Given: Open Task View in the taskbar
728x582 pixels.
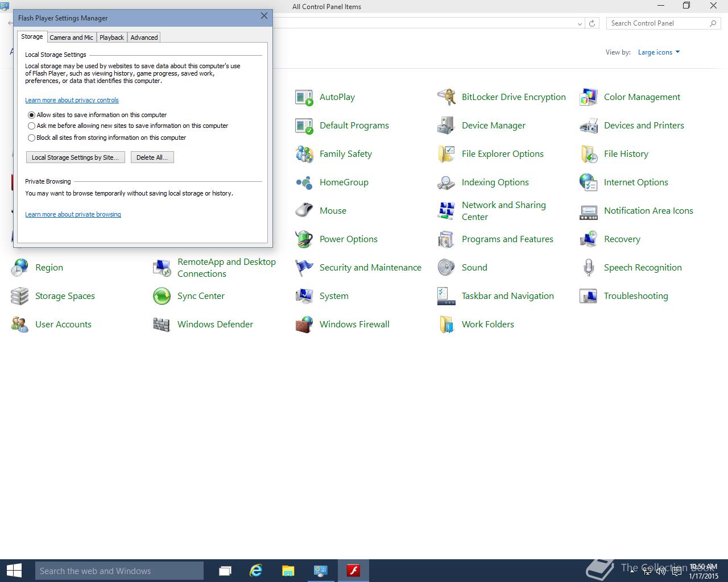Looking at the screenshot, I should [225, 571].
